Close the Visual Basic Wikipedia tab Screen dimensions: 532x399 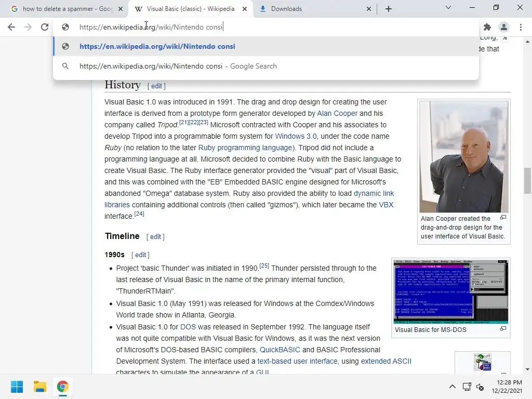point(245,9)
